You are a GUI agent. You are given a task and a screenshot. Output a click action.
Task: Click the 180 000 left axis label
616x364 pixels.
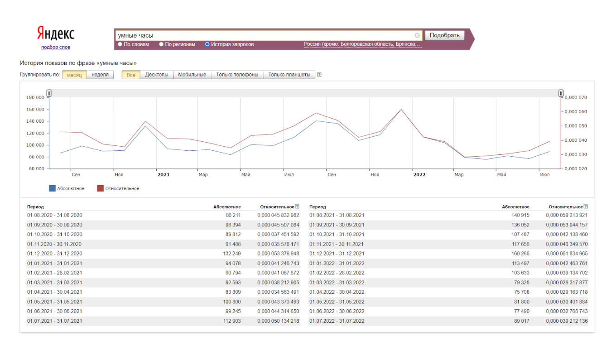click(35, 97)
